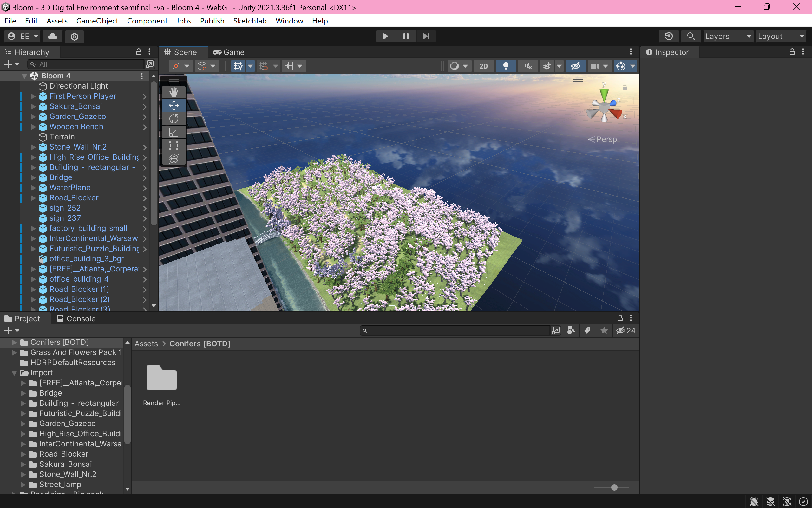Click the Persp projection label
812x508 pixels.
tap(603, 139)
